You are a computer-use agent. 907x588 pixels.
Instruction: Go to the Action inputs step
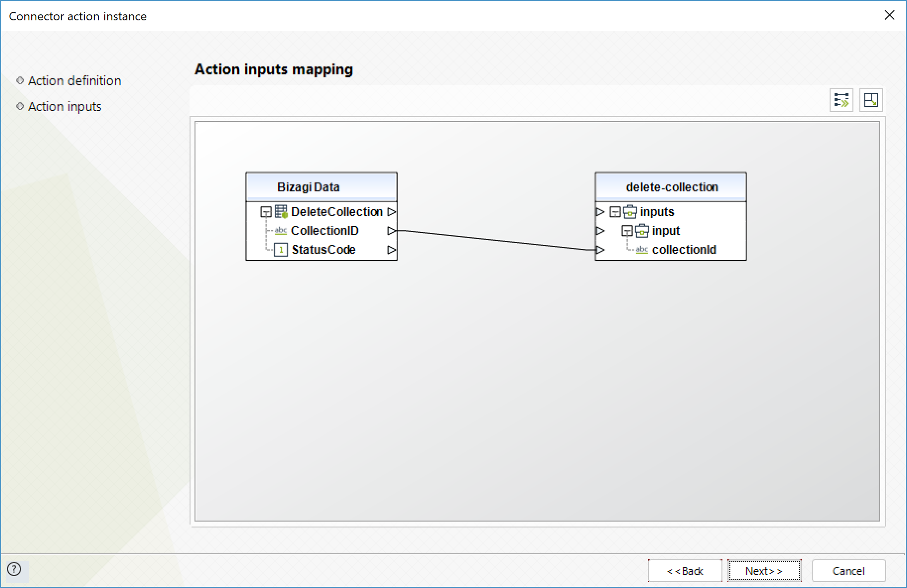(x=65, y=107)
